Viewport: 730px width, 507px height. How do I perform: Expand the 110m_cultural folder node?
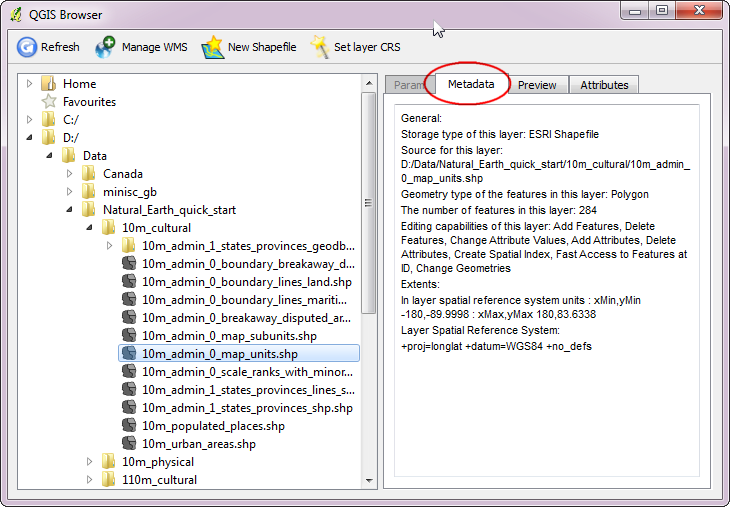(x=89, y=480)
